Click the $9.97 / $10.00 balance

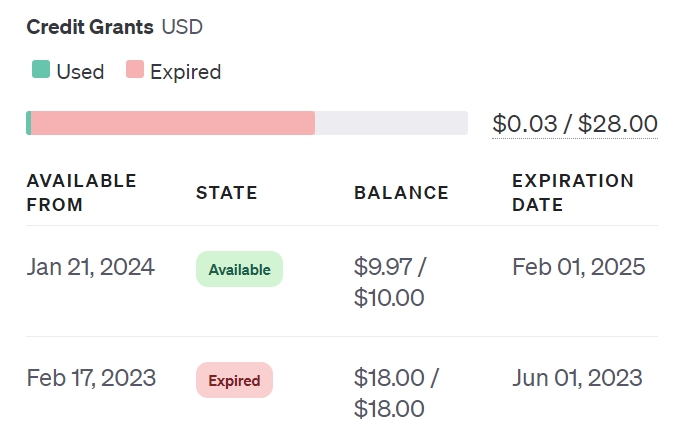click(391, 282)
